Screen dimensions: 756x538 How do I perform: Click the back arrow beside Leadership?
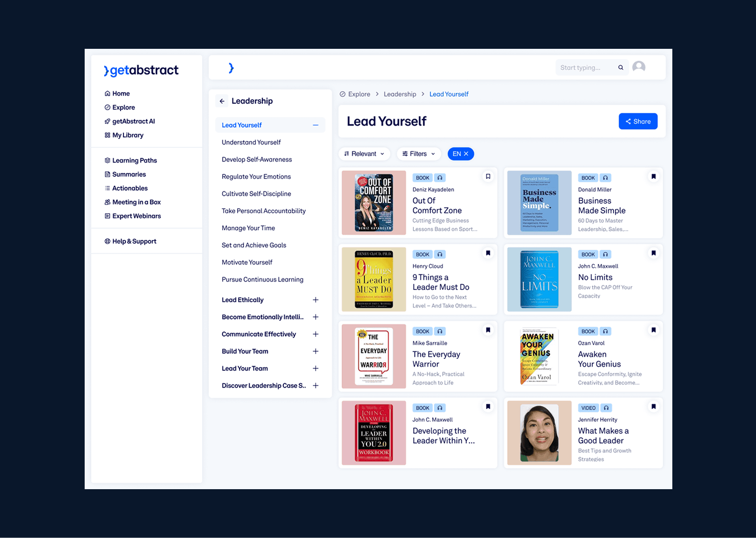tap(222, 101)
